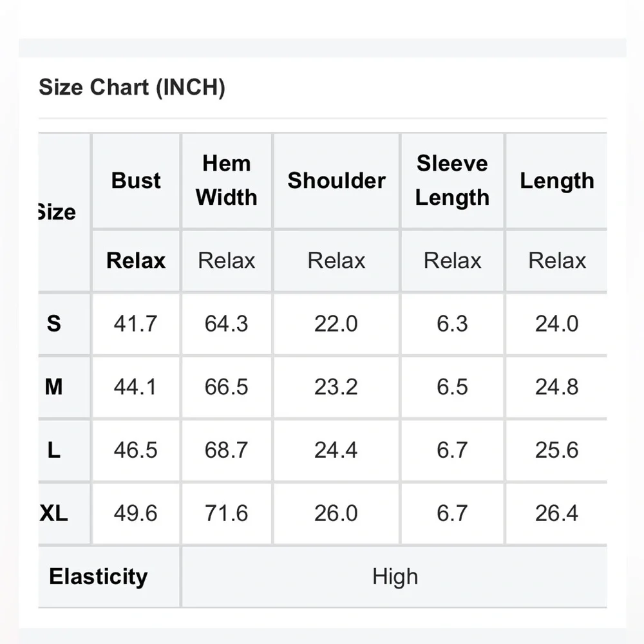Click the Size Chart (INCH) heading
This screenshot has height=644, width=644.
[132, 87]
